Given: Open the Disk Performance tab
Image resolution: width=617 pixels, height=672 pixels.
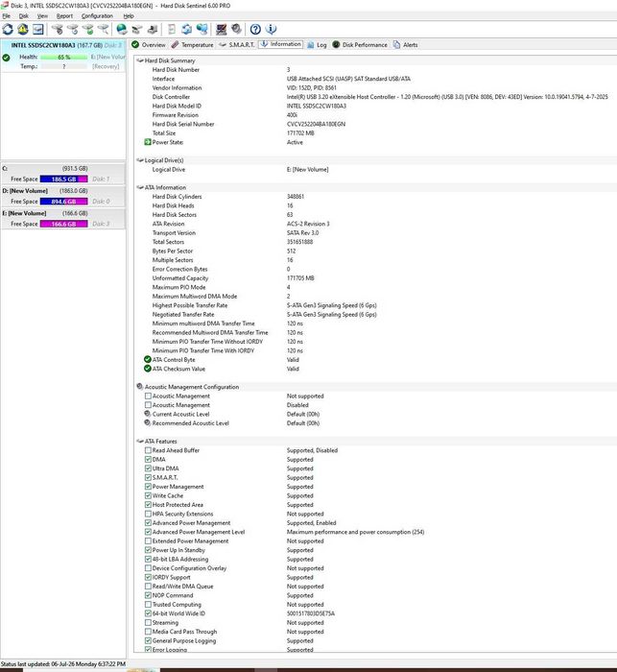Looking at the screenshot, I should 360,44.
